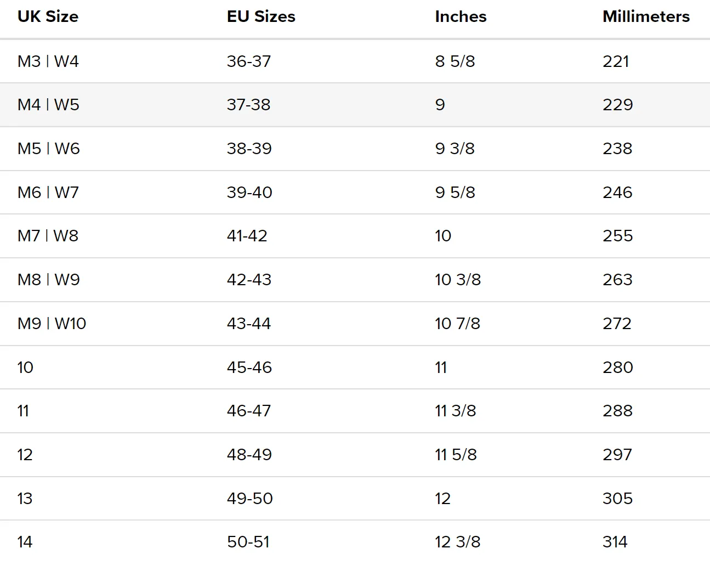Image resolution: width=710 pixels, height=588 pixels.
Task: Click the Inches column header
Action: pos(461,16)
